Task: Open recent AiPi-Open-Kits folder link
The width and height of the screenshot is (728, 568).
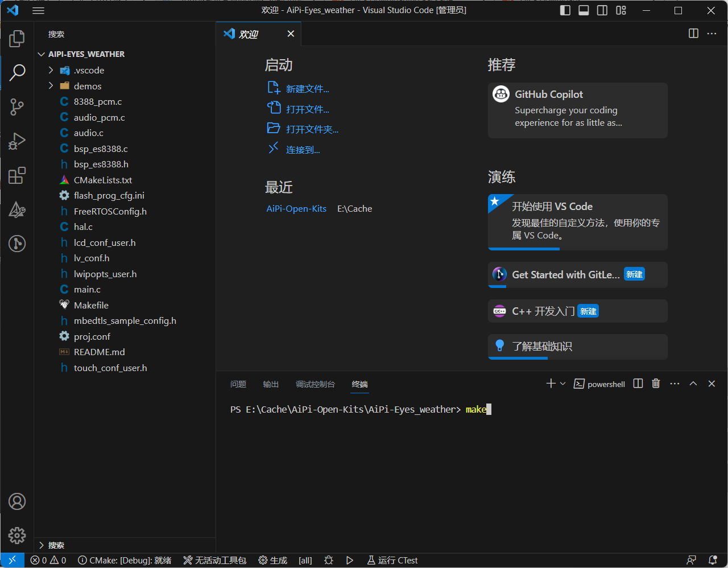Action: click(x=296, y=209)
